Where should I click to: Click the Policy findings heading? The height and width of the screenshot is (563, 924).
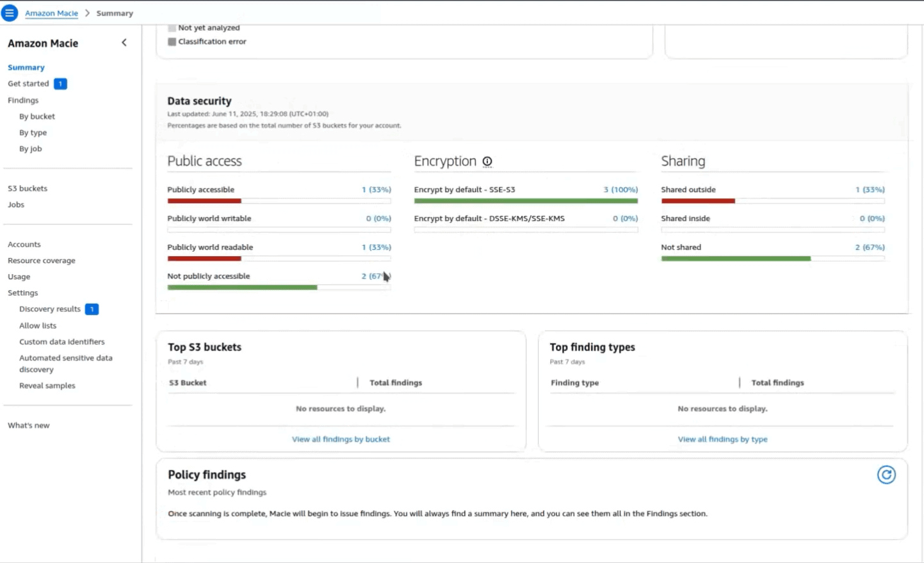coord(207,475)
